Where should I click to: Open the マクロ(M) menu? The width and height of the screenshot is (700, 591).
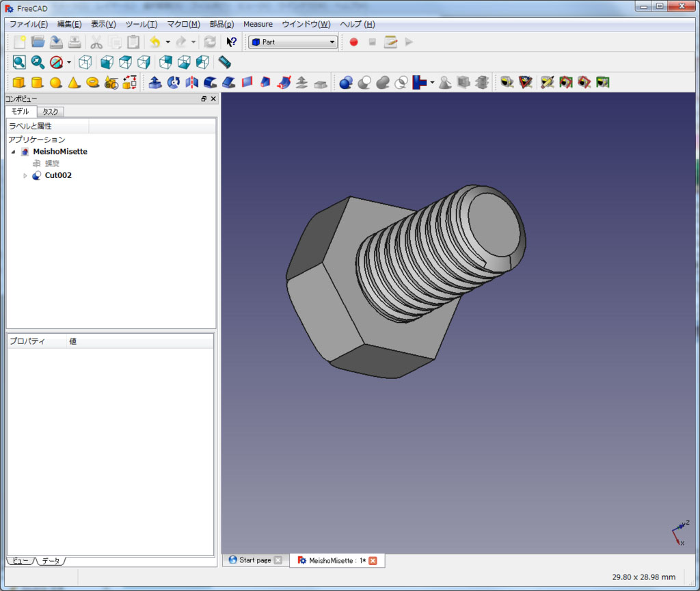click(x=183, y=24)
